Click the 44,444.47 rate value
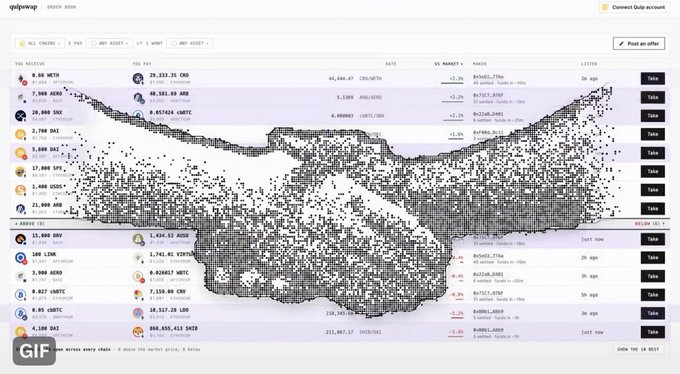The height and width of the screenshot is (374, 680). click(341, 79)
